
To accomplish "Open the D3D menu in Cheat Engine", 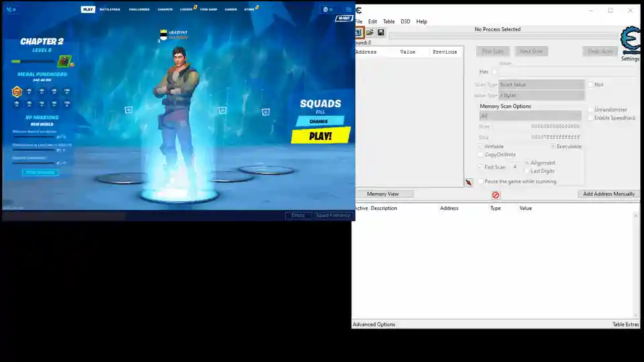I will (405, 21).
